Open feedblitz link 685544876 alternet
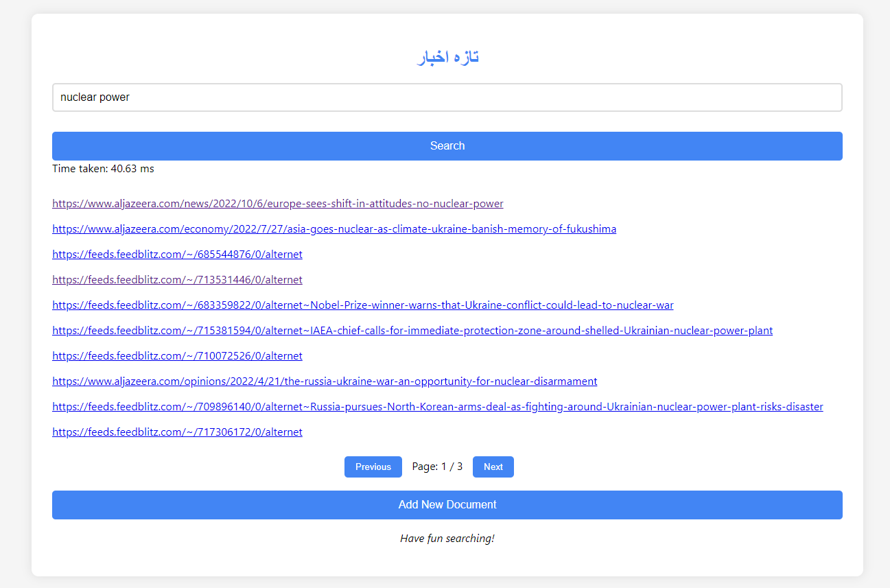 click(x=177, y=255)
